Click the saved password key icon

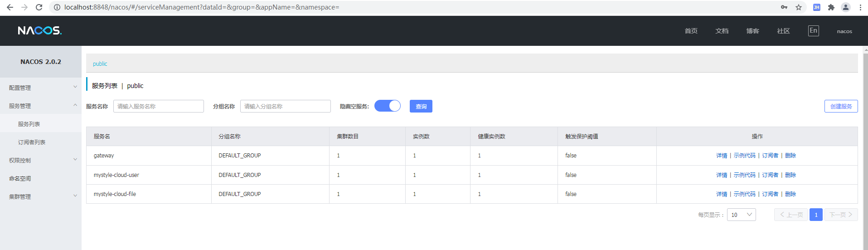784,7
